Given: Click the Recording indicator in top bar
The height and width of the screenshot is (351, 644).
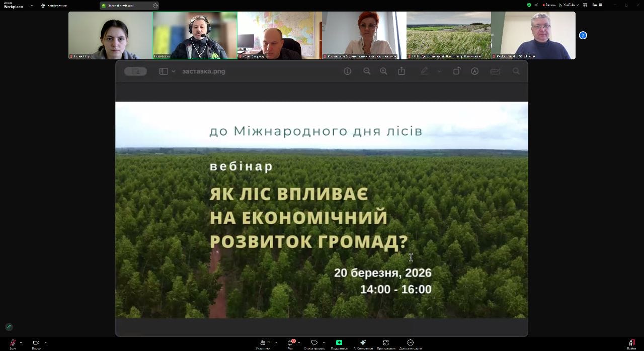Looking at the screenshot, I should pos(549,5).
